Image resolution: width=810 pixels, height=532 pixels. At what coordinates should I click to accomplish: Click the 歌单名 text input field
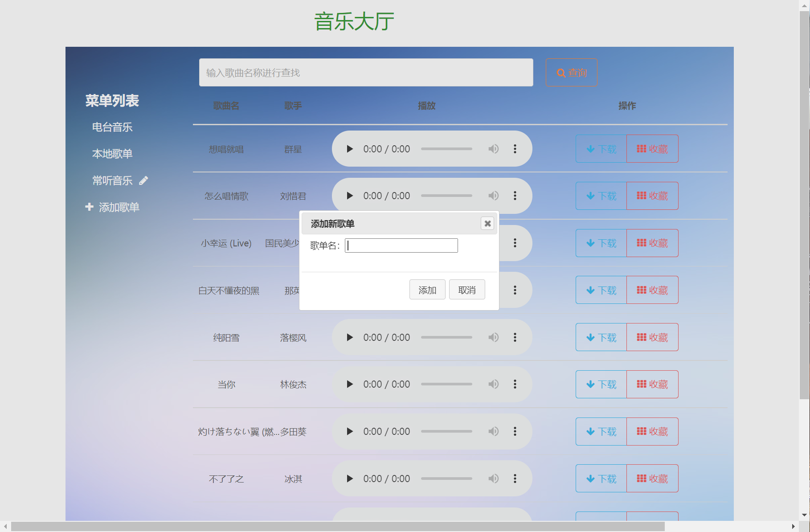tap(401, 246)
